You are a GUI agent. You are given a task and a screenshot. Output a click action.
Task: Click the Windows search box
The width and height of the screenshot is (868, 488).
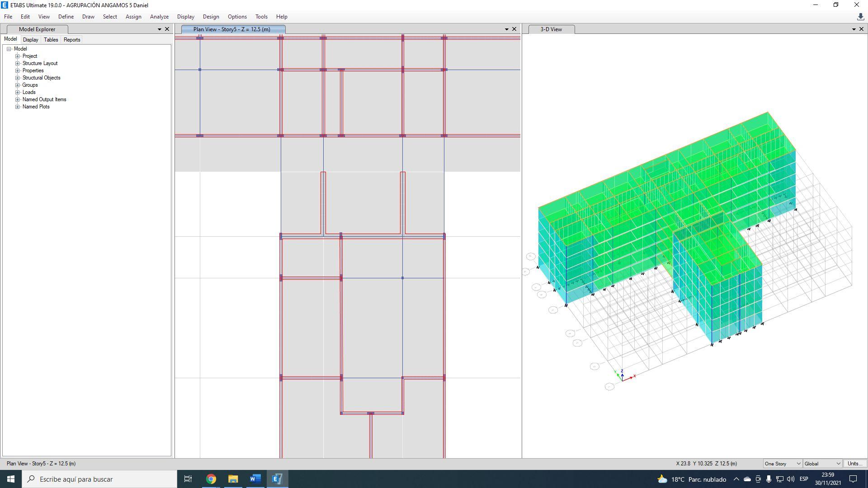click(x=99, y=479)
